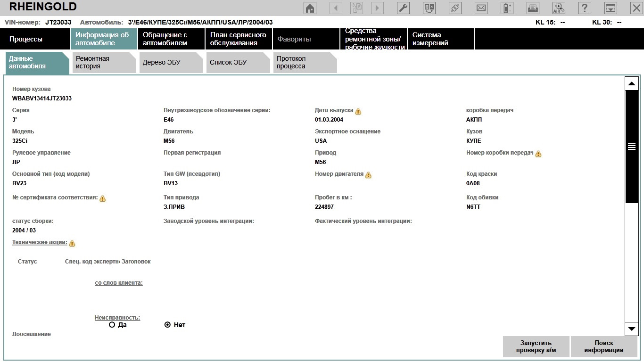This screenshot has width=644, height=362.
Task: Open help via the question mark icon
Action: [x=585, y=8]
